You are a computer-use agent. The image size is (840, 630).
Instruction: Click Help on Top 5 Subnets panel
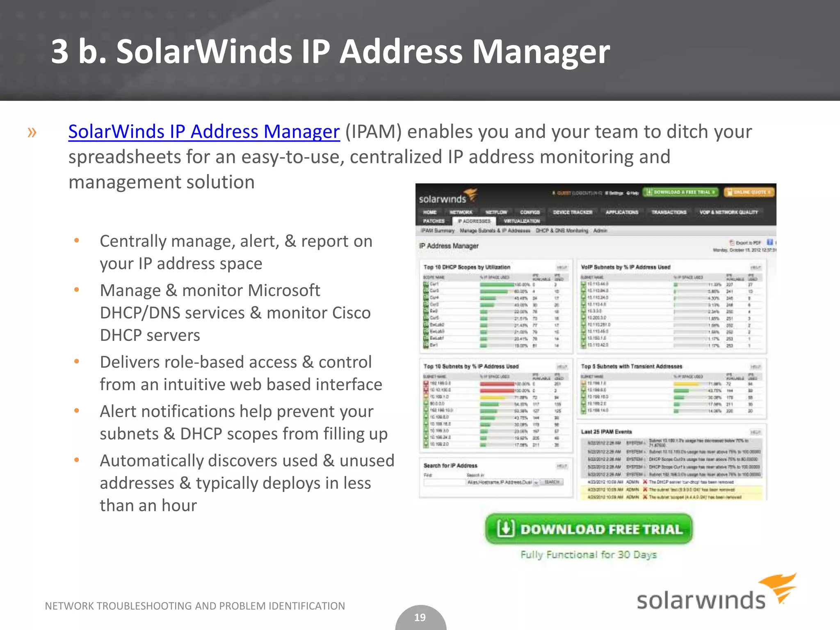click(x=756, y=367)
